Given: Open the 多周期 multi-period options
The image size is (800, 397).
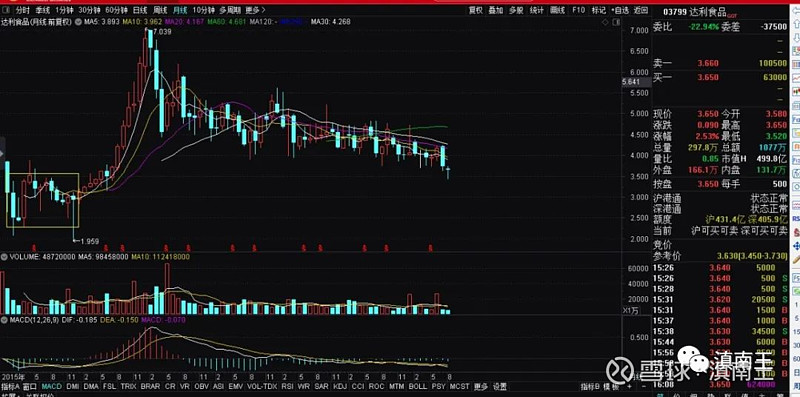Looking at the screenshot, I should pos(230,10).
